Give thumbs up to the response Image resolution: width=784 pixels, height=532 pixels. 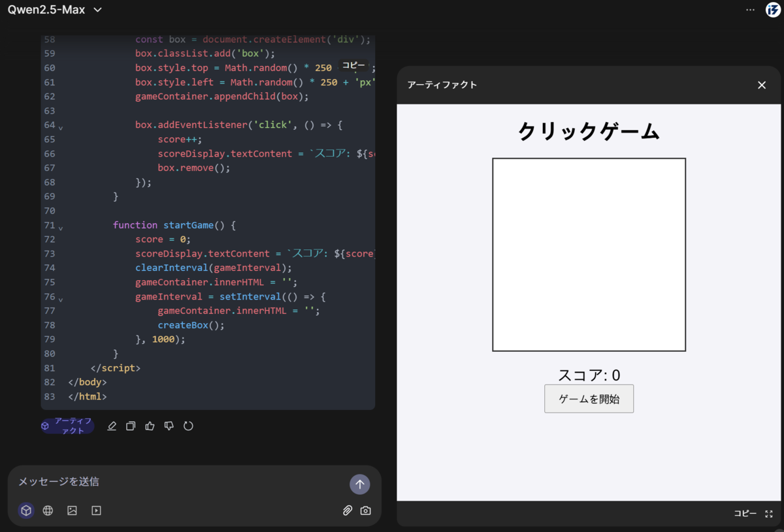point(150,426)
